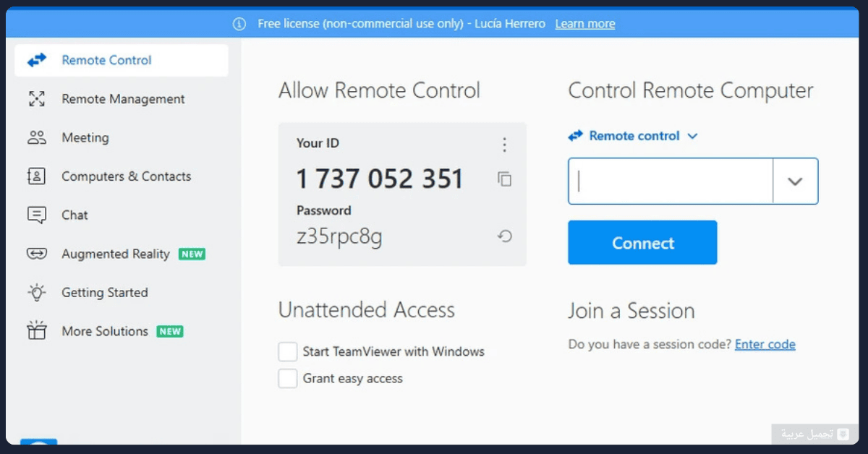Viewport: 868px width, 454px height.
Task: Click the Control Remote Computer heading
Action: [691, 90]
